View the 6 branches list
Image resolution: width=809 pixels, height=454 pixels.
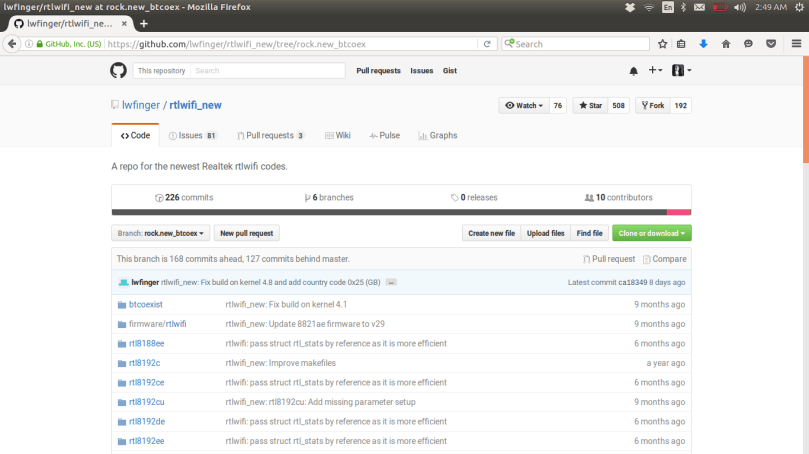329,198
